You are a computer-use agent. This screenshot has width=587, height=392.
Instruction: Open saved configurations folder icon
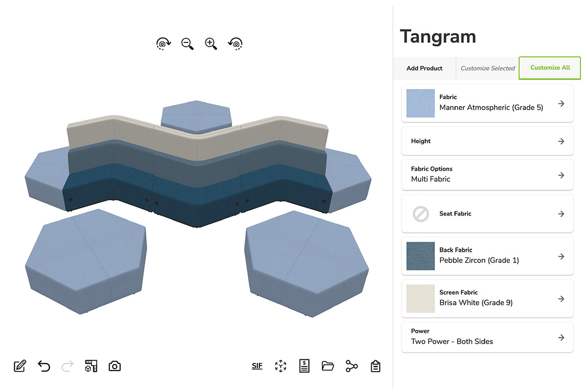coord(328,366)
